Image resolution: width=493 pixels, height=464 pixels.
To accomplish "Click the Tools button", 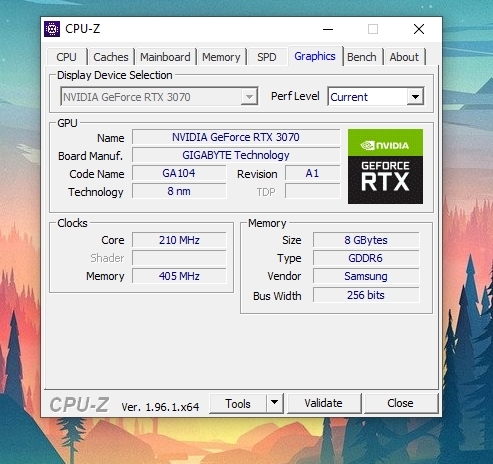I will (238, 403).
